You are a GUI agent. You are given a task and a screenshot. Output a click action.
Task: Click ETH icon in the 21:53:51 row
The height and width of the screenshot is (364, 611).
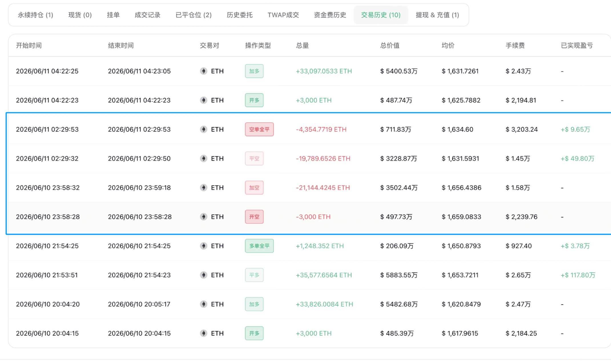(203, 275)
